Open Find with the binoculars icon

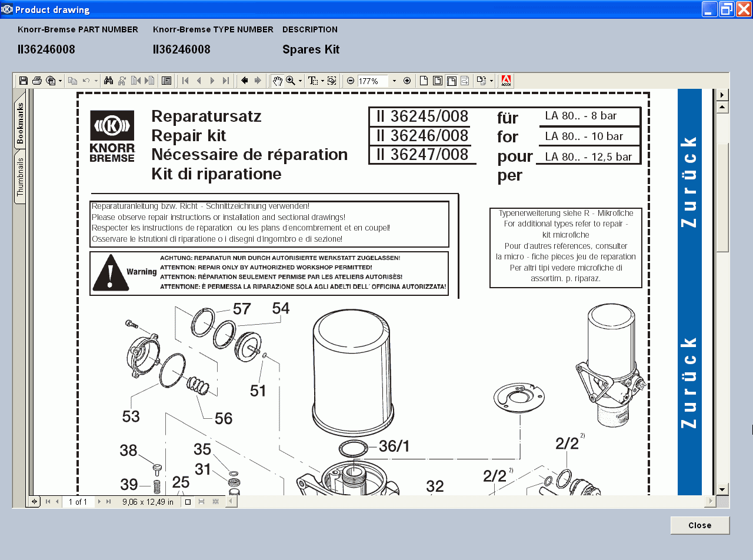click(108, 81)
